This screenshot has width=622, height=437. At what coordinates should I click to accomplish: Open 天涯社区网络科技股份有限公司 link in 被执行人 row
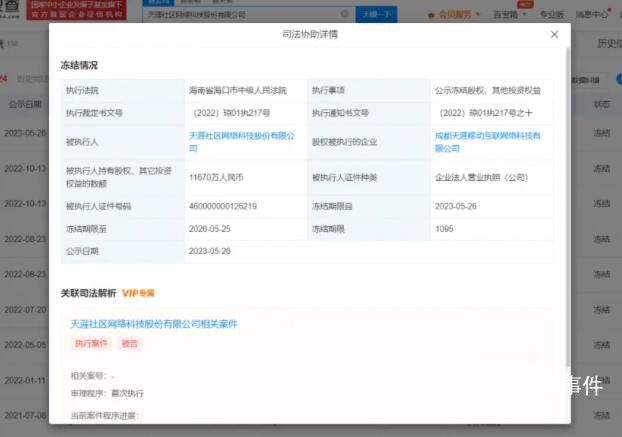pyautogui.click(x=242, y=142)
